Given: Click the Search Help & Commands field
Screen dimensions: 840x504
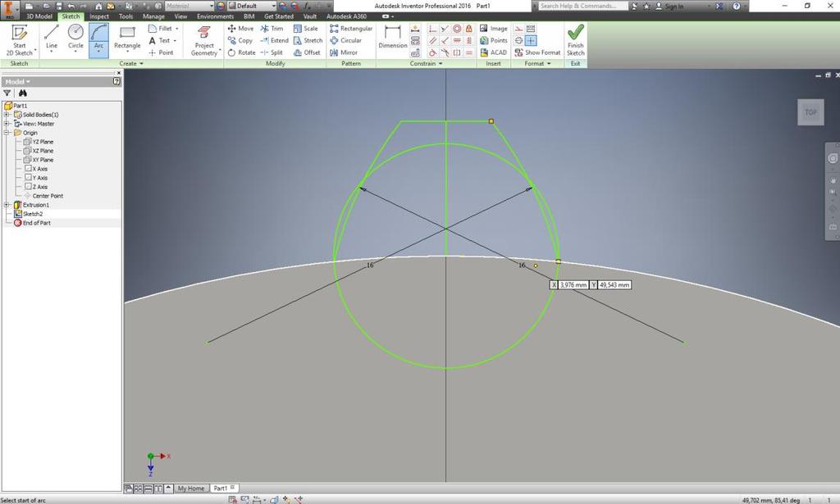Looking at the screenshot, I should [x=582, y=6].
